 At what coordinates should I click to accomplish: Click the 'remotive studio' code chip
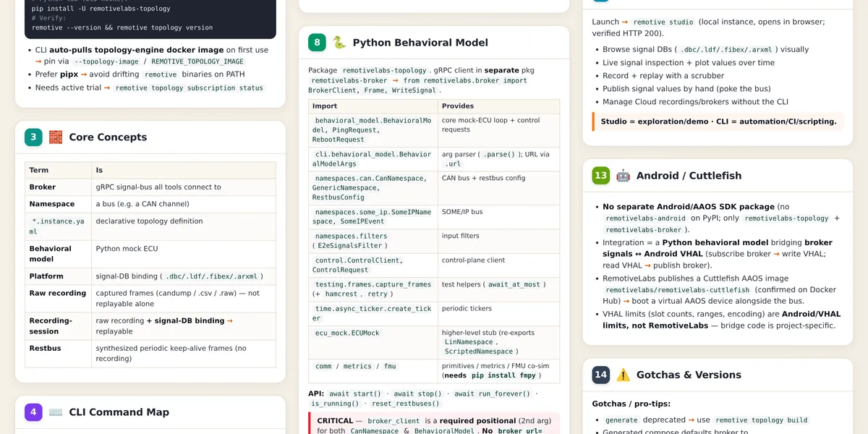point(663,22)
